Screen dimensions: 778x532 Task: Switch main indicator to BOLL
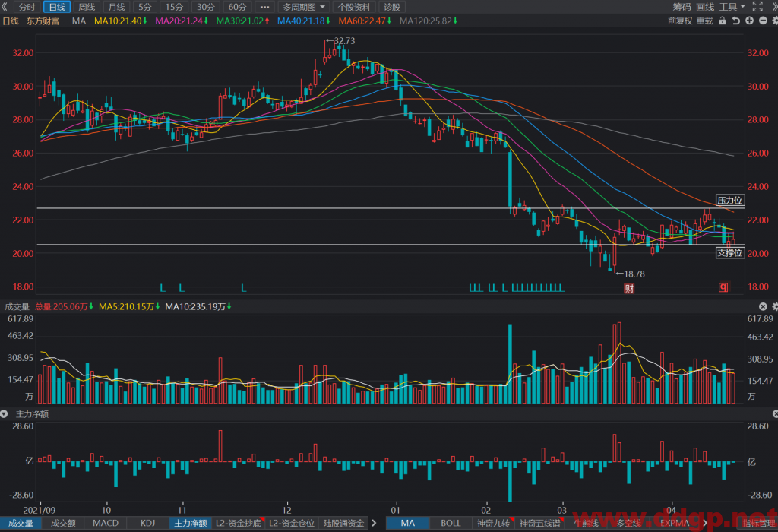(451, 523)
